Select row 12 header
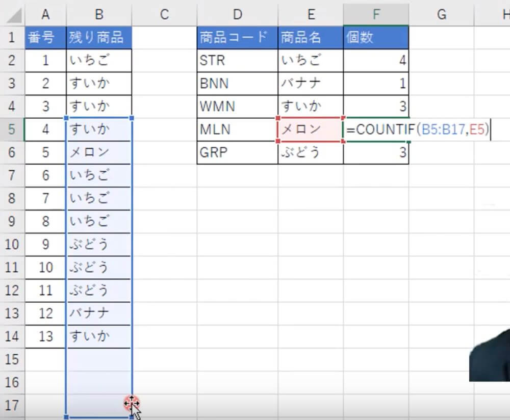 (x=12, y=291)
